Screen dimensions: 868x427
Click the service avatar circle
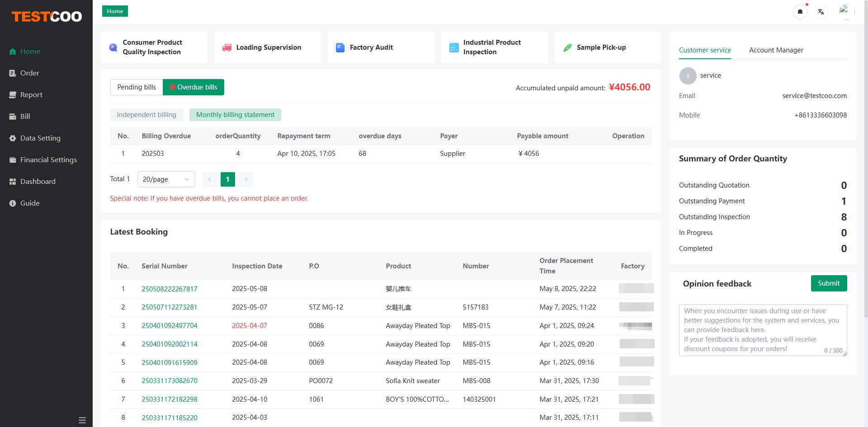(x=688, y=76)
